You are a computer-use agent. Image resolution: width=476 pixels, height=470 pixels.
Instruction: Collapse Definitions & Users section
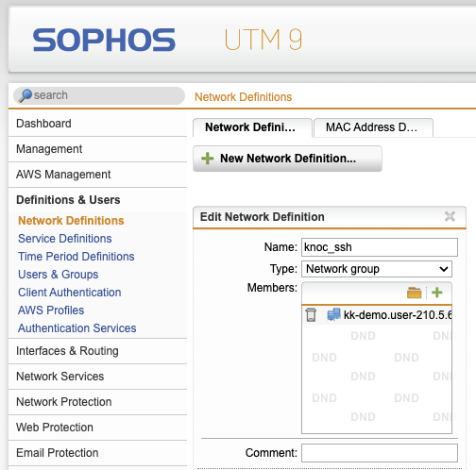coord(97,200)
